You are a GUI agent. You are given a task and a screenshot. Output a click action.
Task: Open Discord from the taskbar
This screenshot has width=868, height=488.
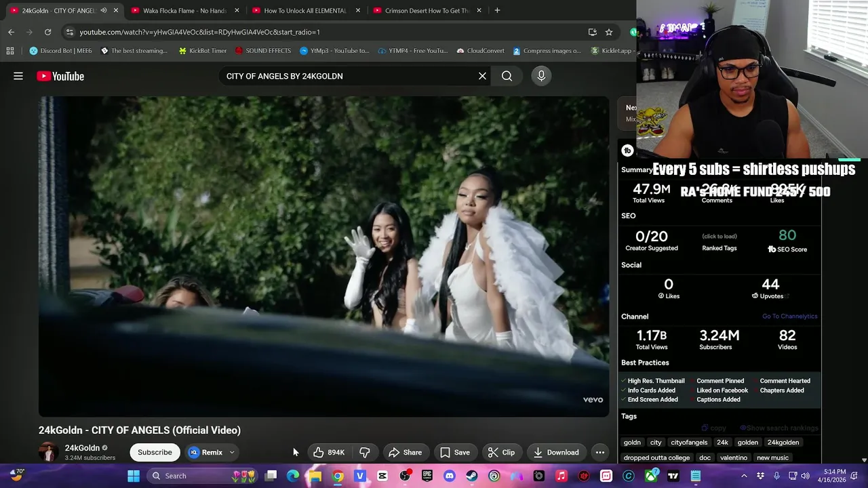coord(449,476)
